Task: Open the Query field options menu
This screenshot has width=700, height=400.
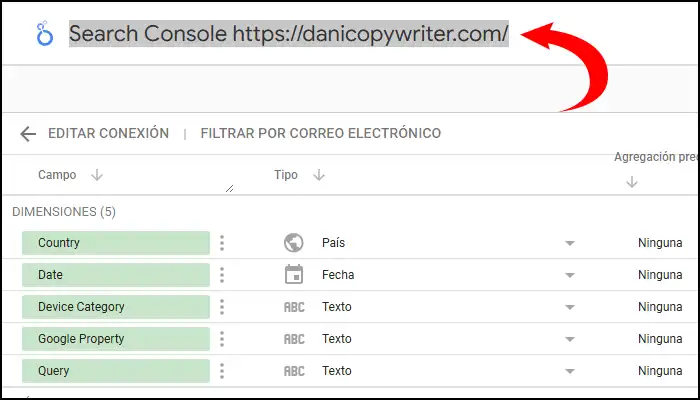Action: [x=222, y=371]
